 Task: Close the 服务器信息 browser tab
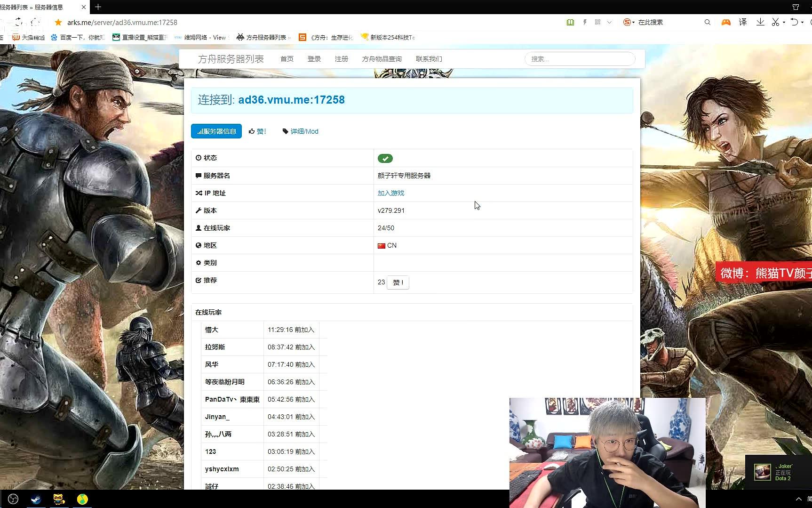tap(84, 7)
